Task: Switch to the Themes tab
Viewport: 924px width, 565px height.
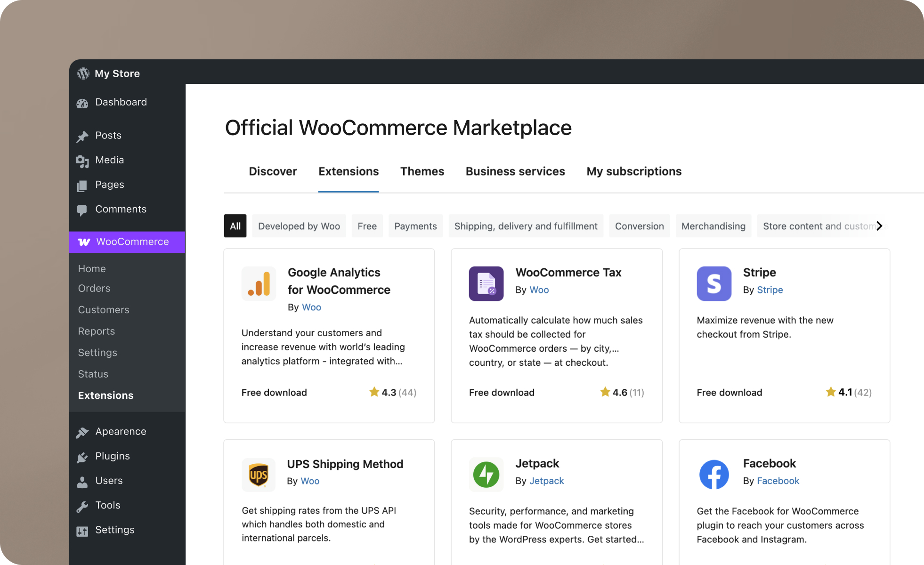Action: 422,171
